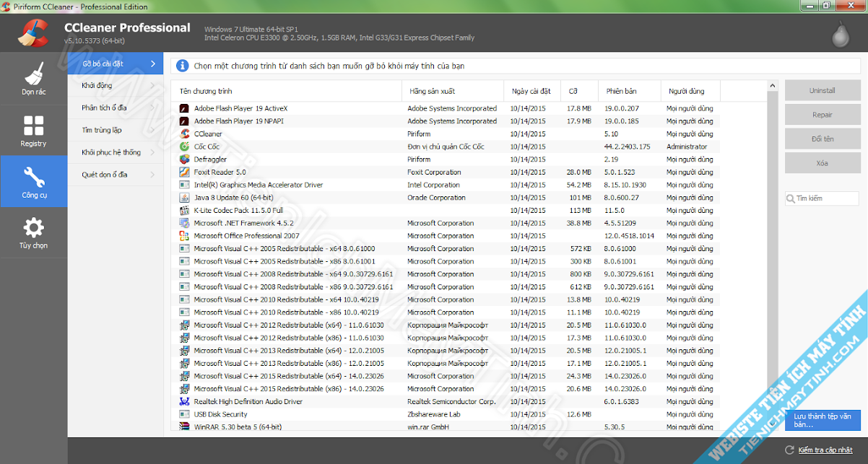Click the info icon beside the instruction text
Viewport: 868px width, 464px height.
182,66
